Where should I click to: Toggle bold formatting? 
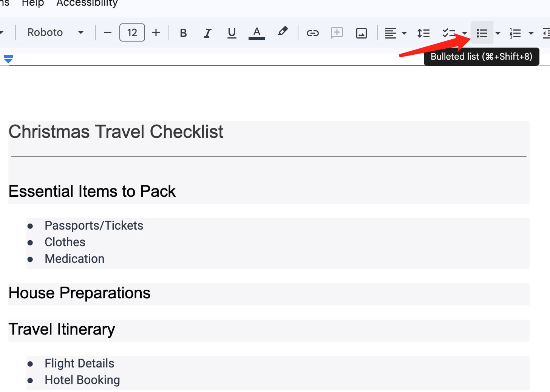[x=184, y=33]
